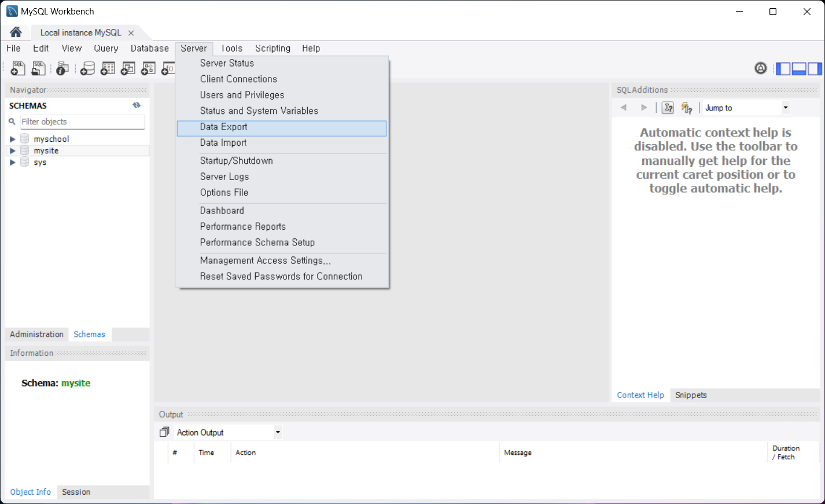Open the Scripting menu

click(x=272, y=49)
